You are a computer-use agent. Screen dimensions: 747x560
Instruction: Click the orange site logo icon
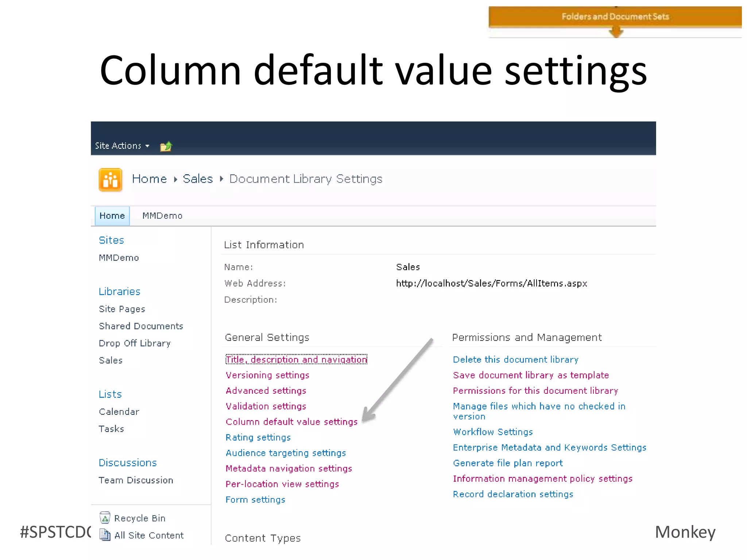point(110,179)
